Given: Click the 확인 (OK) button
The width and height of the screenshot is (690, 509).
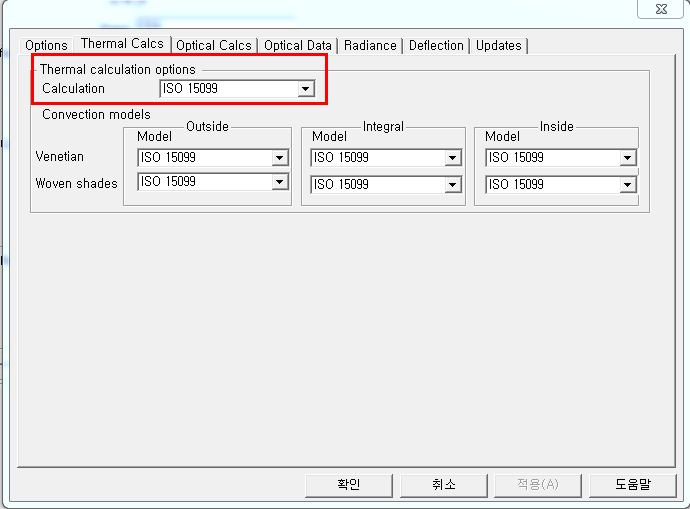Looking at the screenshot, I should pos(348,484).
